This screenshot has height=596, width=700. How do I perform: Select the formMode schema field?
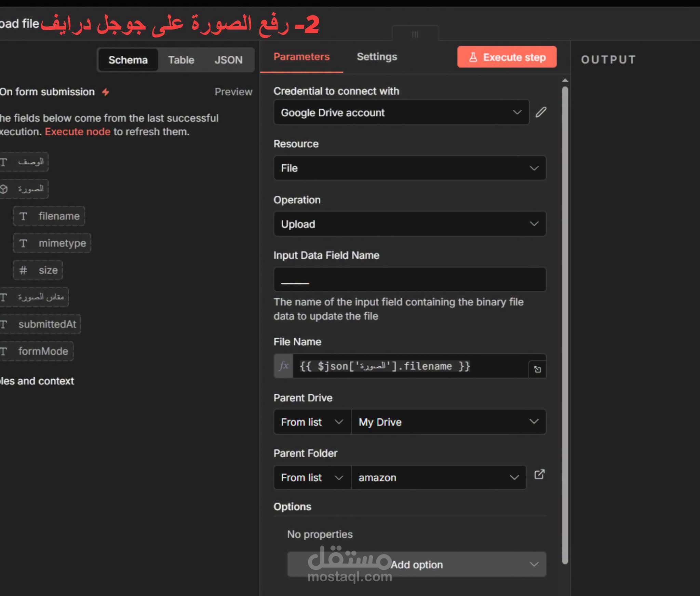(36, 351)
